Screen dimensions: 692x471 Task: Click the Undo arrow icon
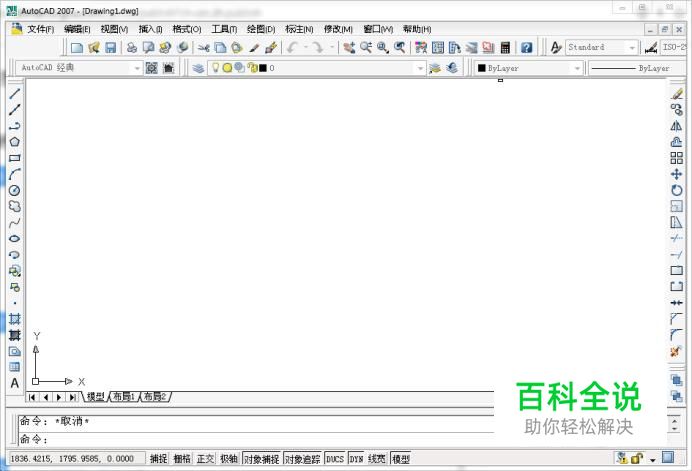pyautogui.click(x=292, y=47)
